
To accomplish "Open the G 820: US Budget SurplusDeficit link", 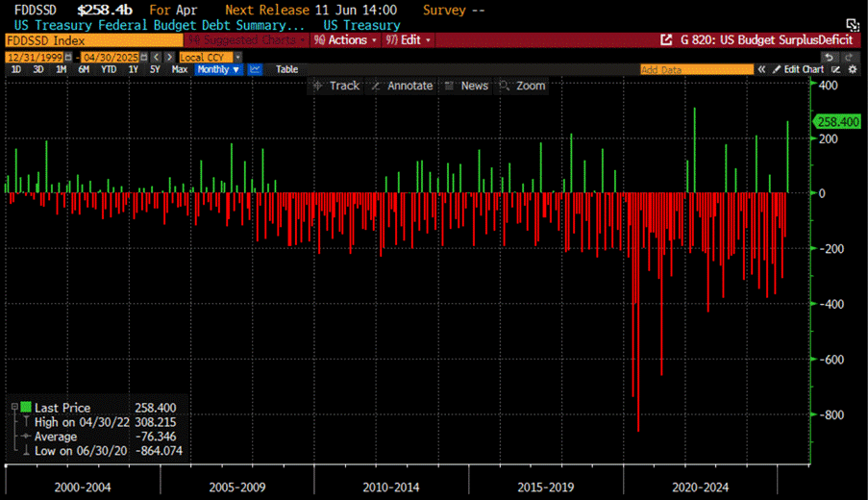I will [x=766, y=39].
